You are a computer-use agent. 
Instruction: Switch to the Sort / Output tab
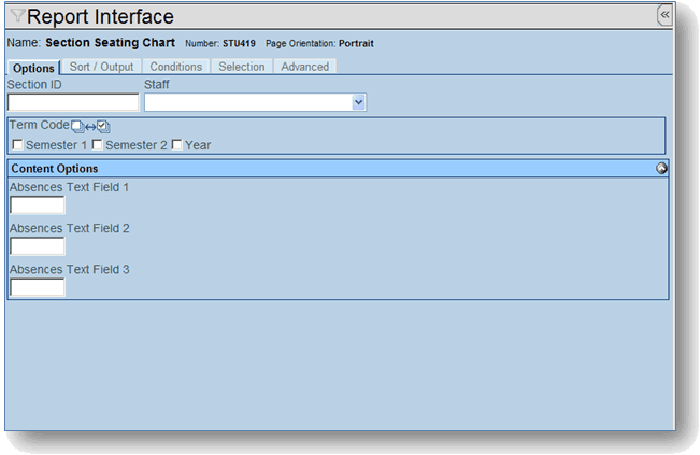tap(101, 67)
